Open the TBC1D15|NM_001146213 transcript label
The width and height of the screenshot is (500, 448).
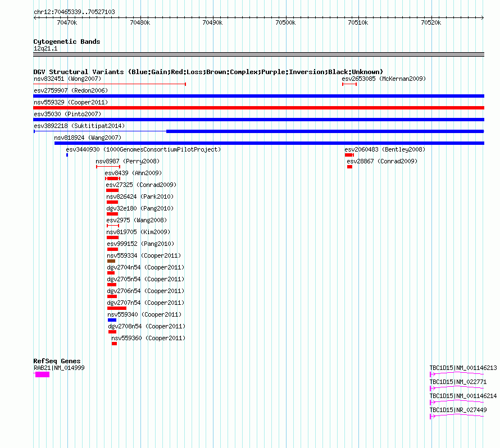[x=463, y=368]
